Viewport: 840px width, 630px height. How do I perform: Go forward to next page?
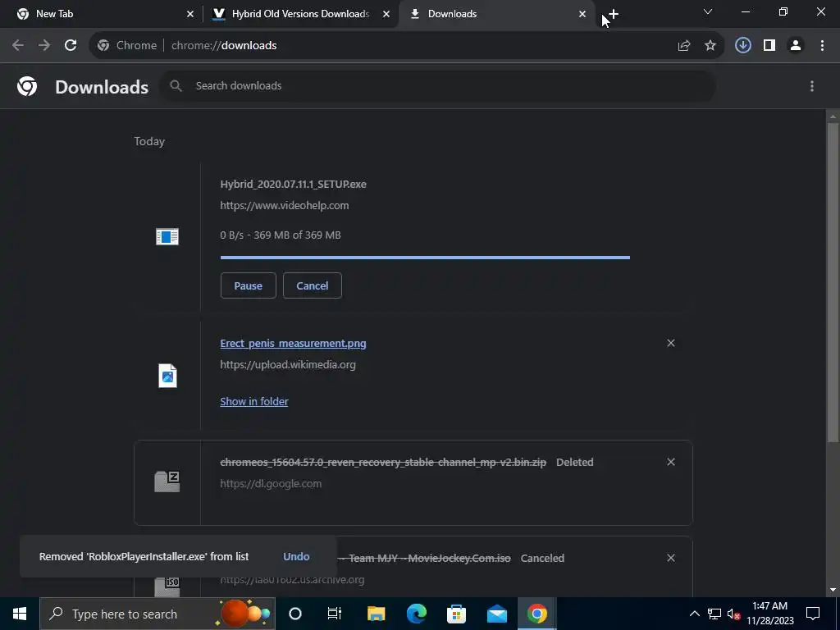click(x=44, y=46)
